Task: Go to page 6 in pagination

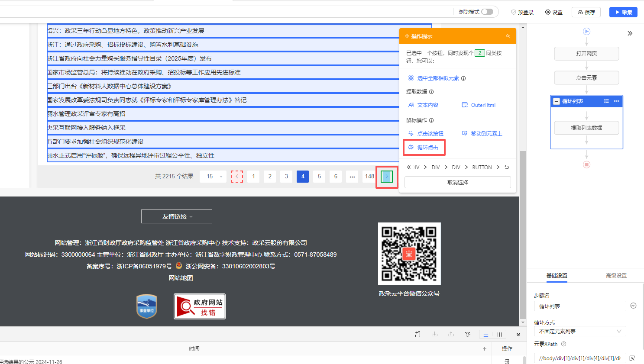Action: [336, 176]
